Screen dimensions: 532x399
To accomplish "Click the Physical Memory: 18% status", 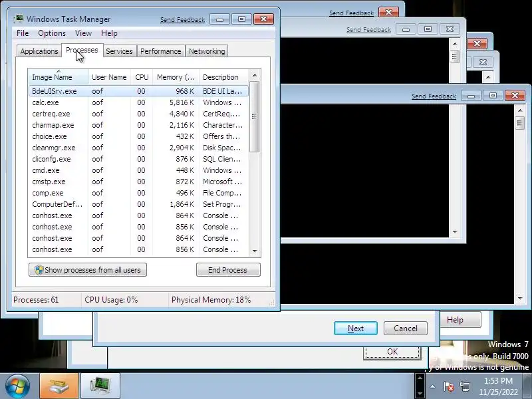I will pyautogui.click(x=211, y=300).
